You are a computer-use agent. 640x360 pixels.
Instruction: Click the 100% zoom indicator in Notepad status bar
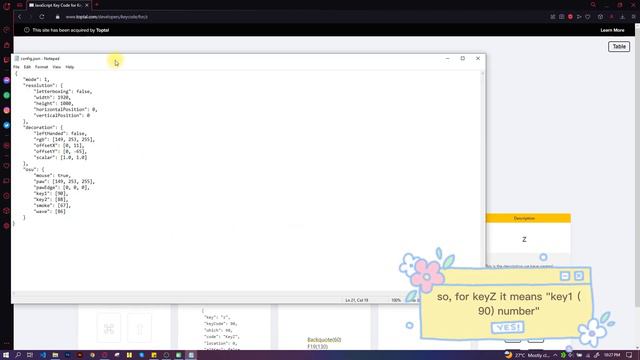(x=396, y=300)
